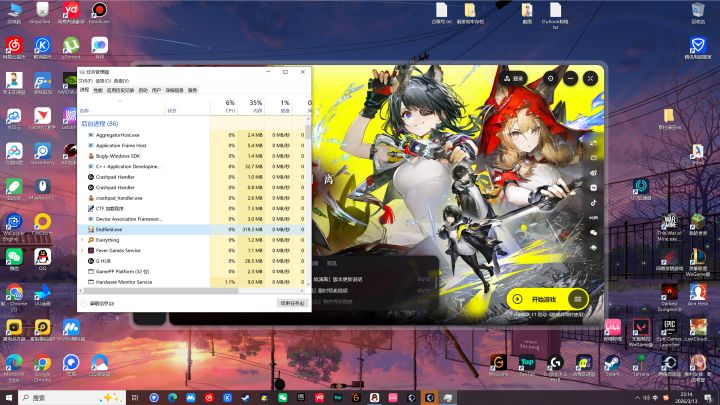Click the bottom icon in launcher sidebar
Image resolution: width=720 pixels, height=405 pixels.
[593, 248]
